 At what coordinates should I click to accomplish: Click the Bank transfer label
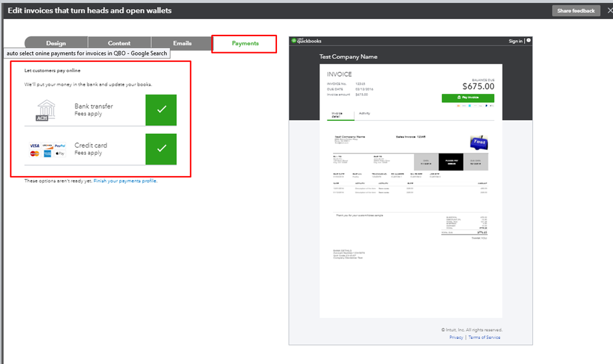pyautogui.click(x=94, y=106)
